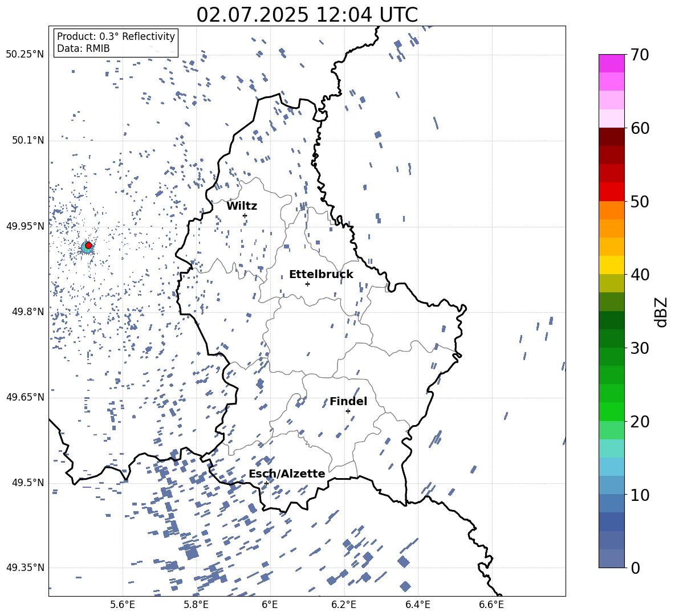
Task: Click the 49.8°N latitude label
Action: [x=28, y=312]
